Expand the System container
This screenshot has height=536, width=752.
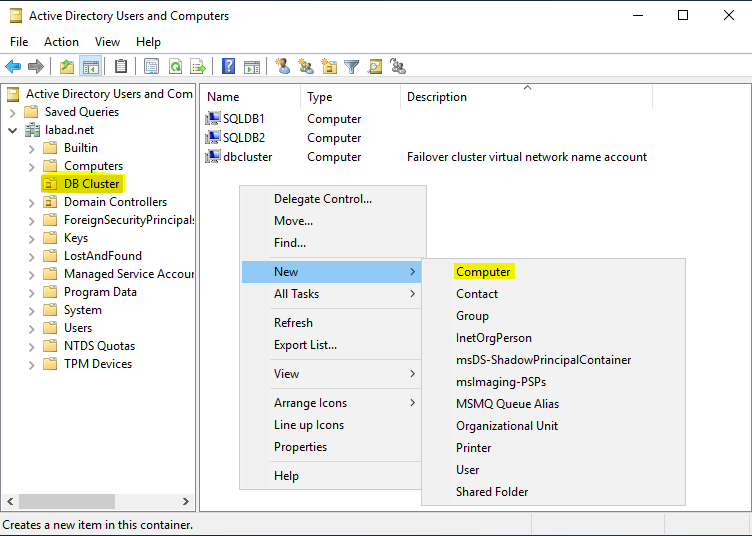pyautogui.click(x=32, y=311)
